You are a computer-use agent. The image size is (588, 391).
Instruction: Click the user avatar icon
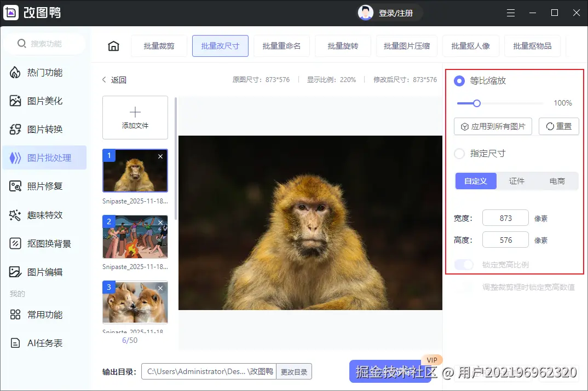[x=366, y=13]
